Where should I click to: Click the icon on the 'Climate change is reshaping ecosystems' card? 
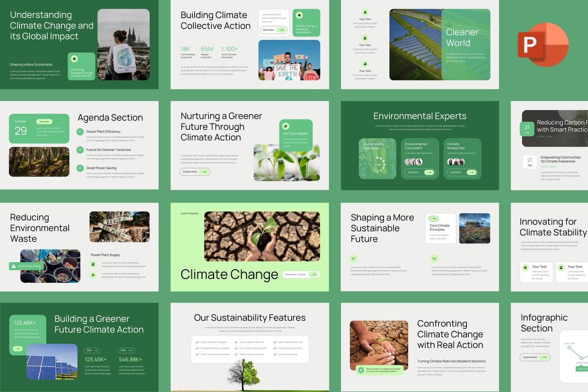[x=299, y=16]
